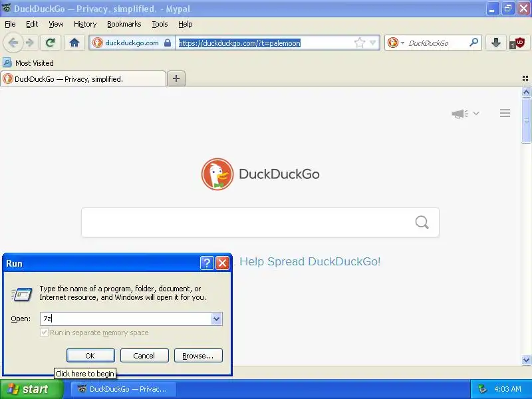Expand the Open combo box dropdown
The height and width of the screenshot is (399, 532).
tap(217, 319)
